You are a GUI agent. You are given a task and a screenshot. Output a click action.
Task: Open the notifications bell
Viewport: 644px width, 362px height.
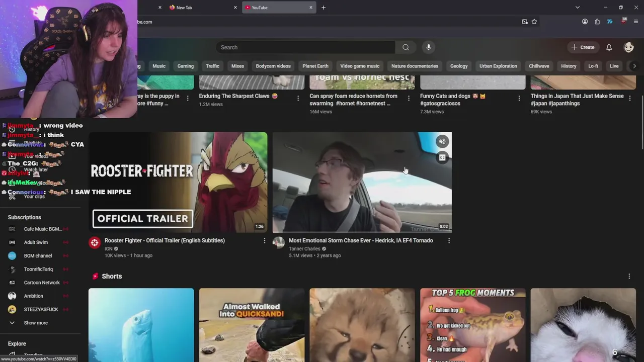609,47
